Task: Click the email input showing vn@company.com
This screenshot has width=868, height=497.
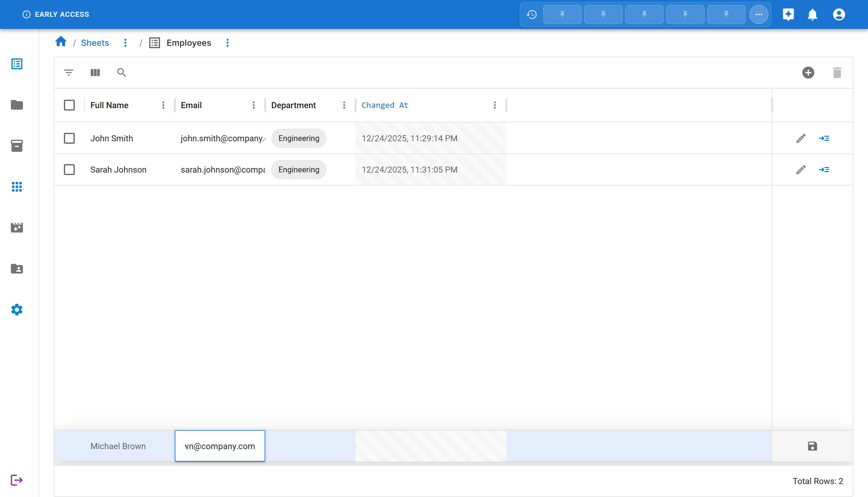Action: 220,446
